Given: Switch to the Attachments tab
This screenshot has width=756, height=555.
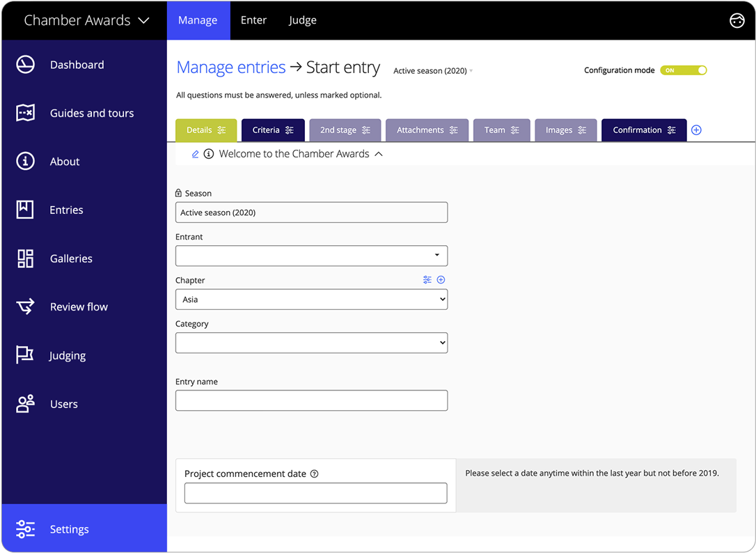Looking at the screenshot, I should (x=420, y=130).
